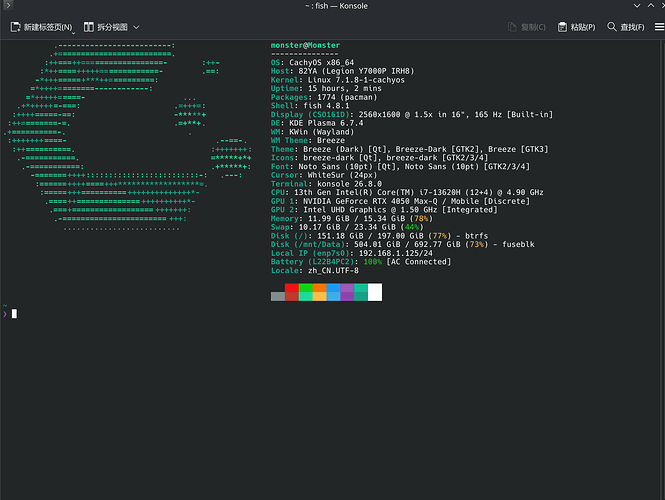Open the 查找 find search

click(x=626, y=27)
